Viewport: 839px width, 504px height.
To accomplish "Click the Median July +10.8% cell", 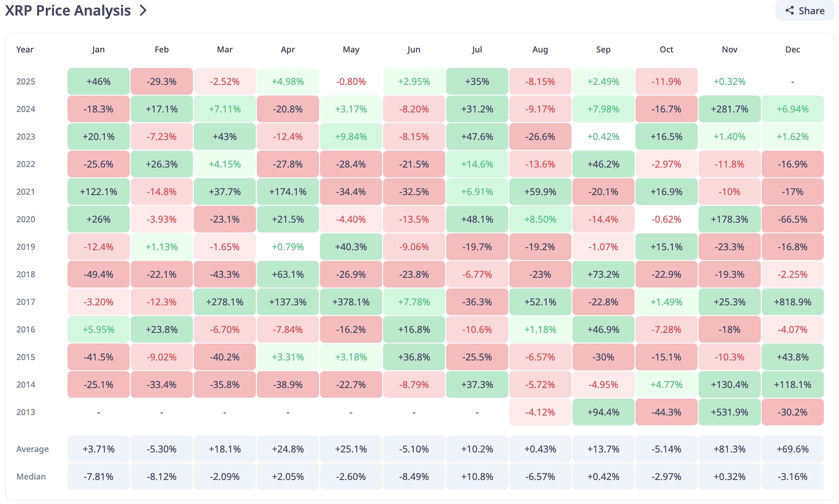I will (477, 477).
